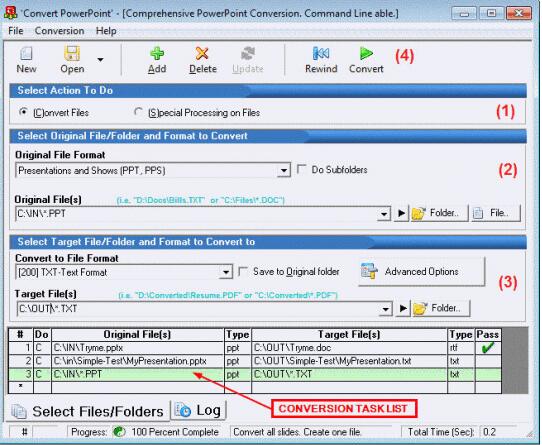The width and height of the screenshot is (542, 445).
Task: Expand the Convert to File Format dropdown
Action: point(226,272)
